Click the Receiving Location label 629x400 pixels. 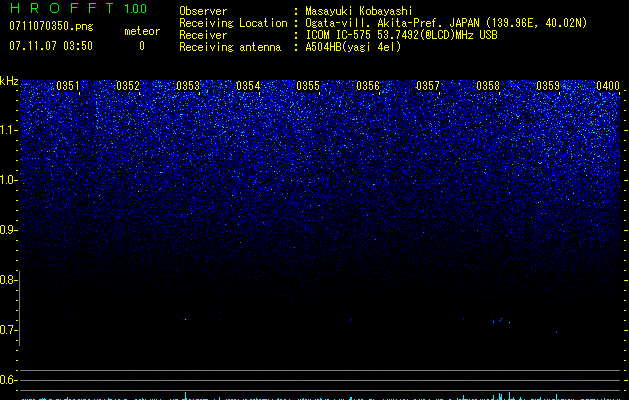(233, 23)
